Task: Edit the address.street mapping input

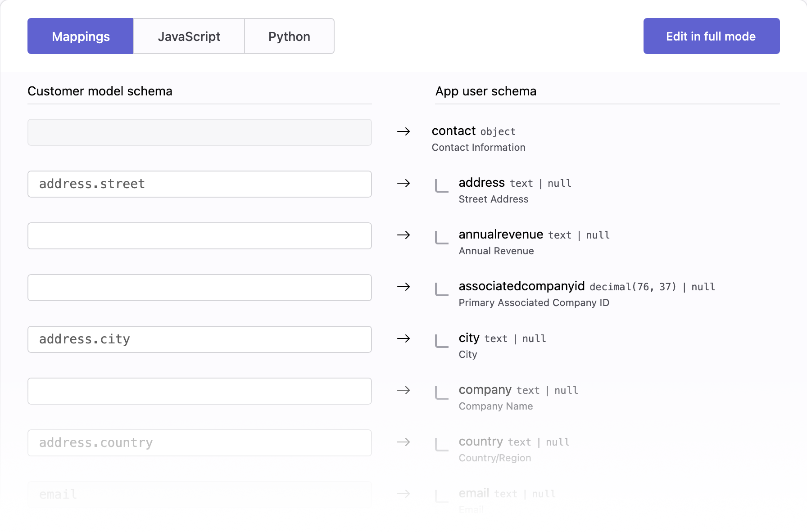Action: pos(199,184)
